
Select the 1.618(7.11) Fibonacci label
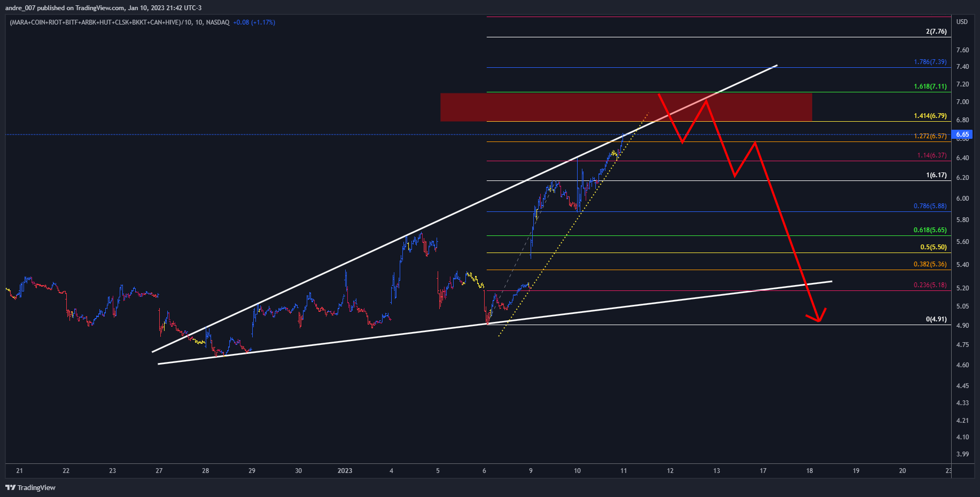point(930,86)
